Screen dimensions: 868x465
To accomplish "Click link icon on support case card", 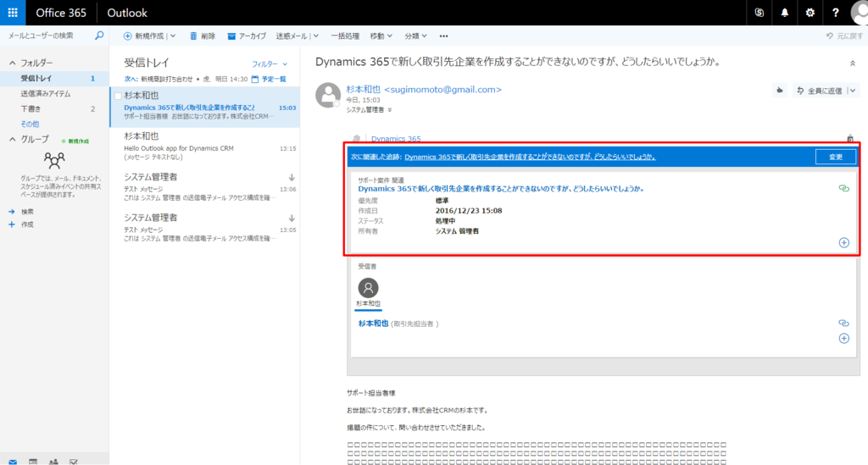I will [x=843, y=189].
